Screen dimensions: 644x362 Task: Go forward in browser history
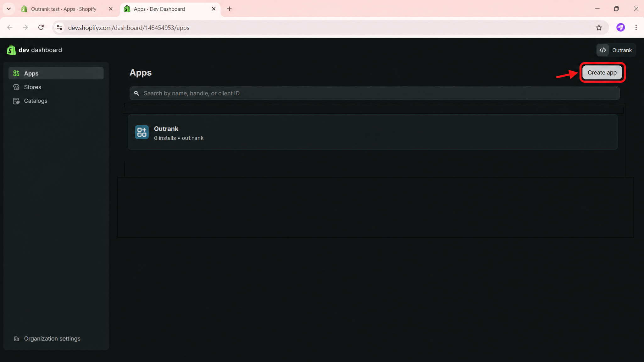[25, 28]
